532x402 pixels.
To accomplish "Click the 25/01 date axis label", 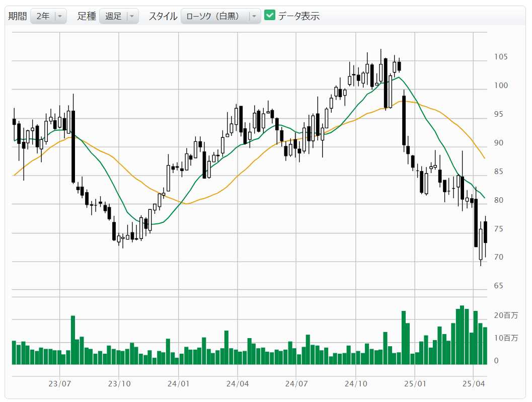I will [415, 383].
